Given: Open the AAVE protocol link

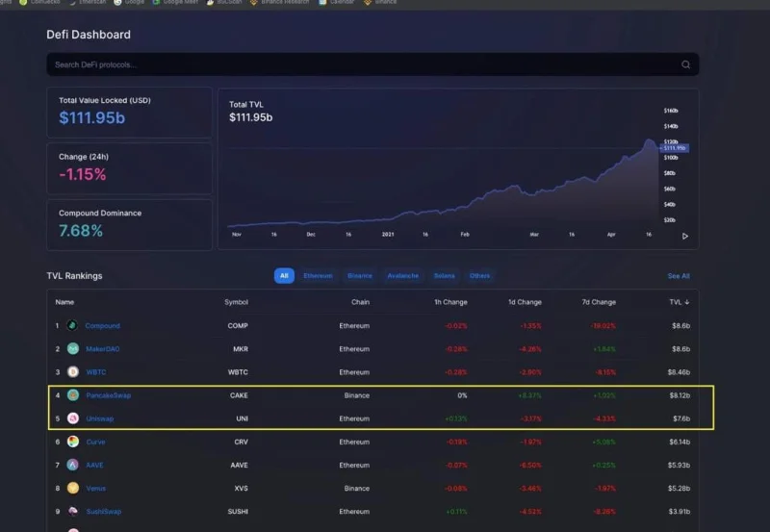Looking at the screenshot, I should pyautogui.click(x=94, y=466).
